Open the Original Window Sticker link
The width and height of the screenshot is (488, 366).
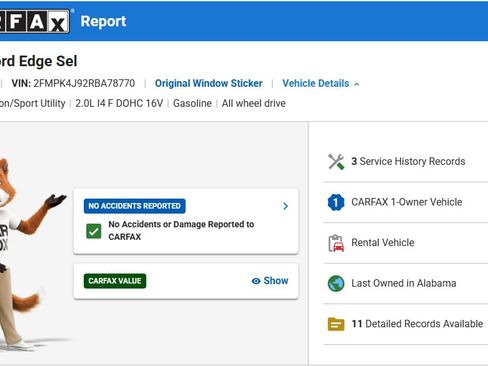tap(209, 83)
